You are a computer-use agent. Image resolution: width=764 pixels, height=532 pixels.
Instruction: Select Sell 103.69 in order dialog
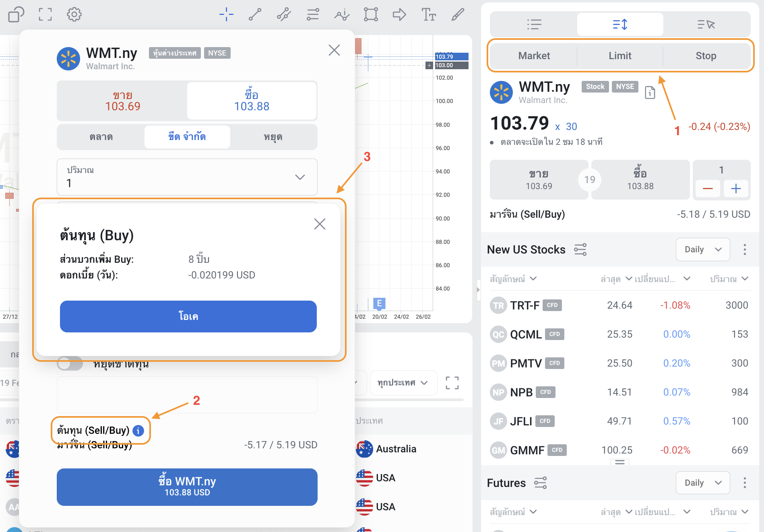coord(122,101)
